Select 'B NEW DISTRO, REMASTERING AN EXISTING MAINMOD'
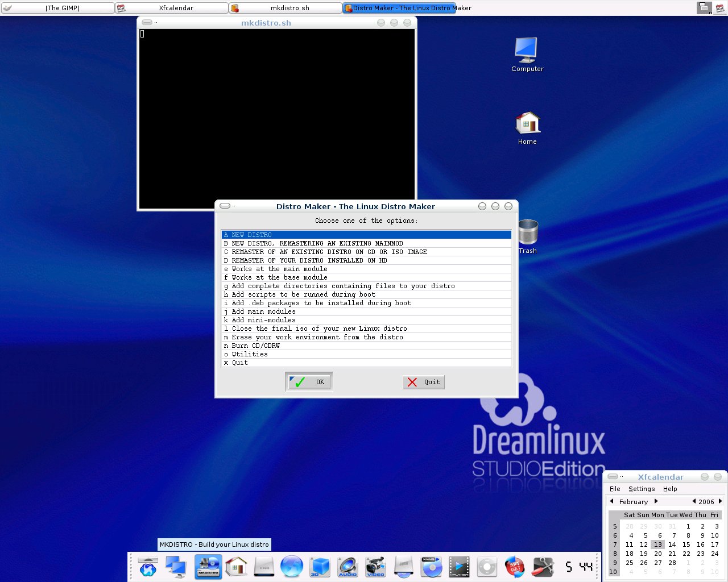 pos(366,243)
